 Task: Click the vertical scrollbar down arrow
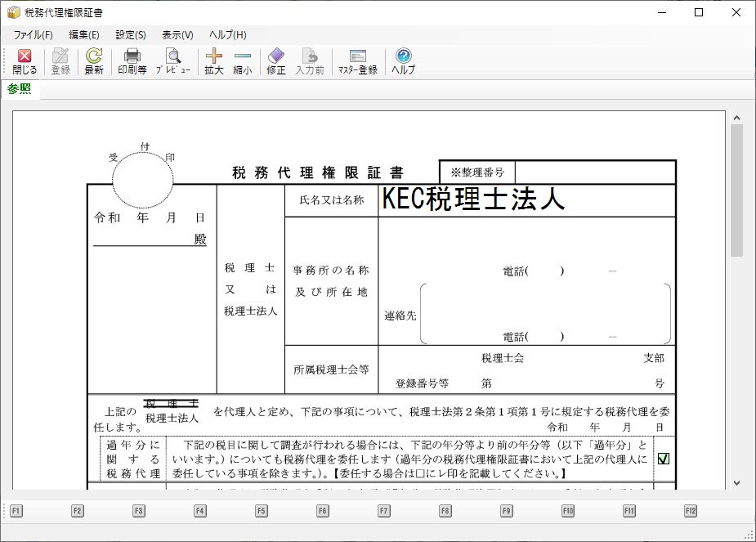(x=736, y=482)
